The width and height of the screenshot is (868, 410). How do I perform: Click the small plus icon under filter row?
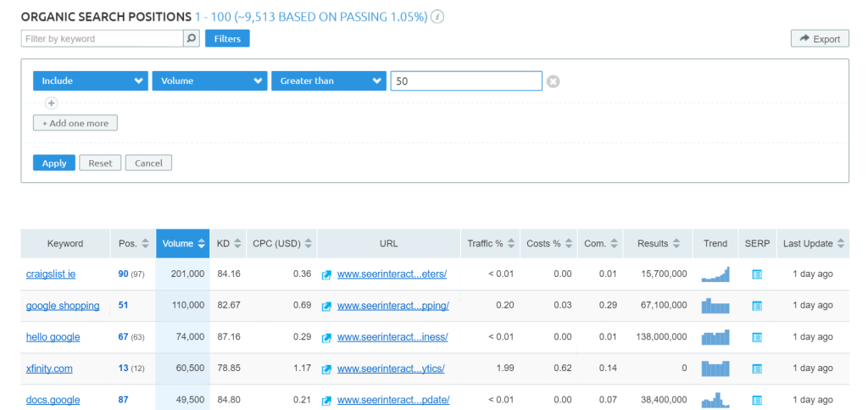pyautogui.click(x=51, y=103)
